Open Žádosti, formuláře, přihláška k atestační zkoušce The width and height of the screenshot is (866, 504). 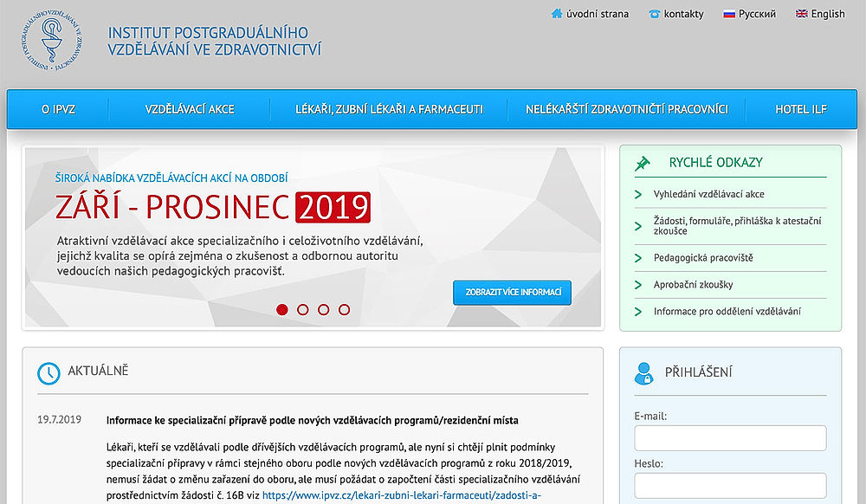pos(737,226)
